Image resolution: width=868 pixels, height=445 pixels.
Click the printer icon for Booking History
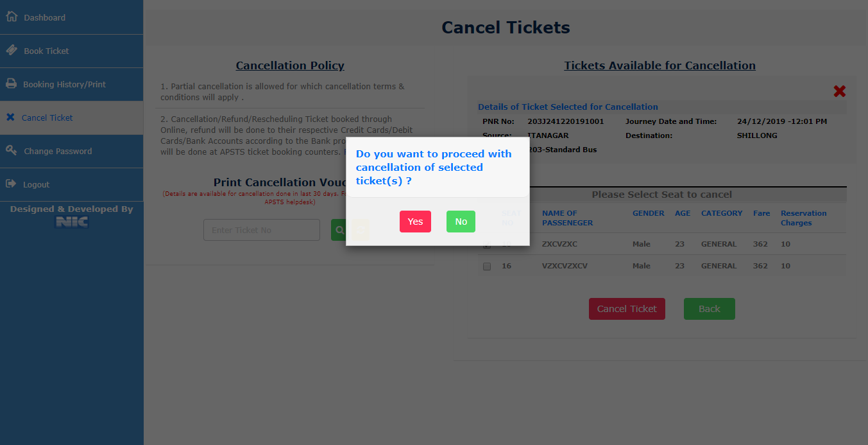[x=11, y=83]
